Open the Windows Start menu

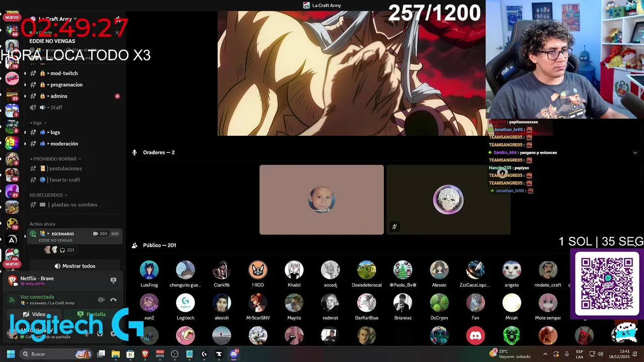click(11, 354)
